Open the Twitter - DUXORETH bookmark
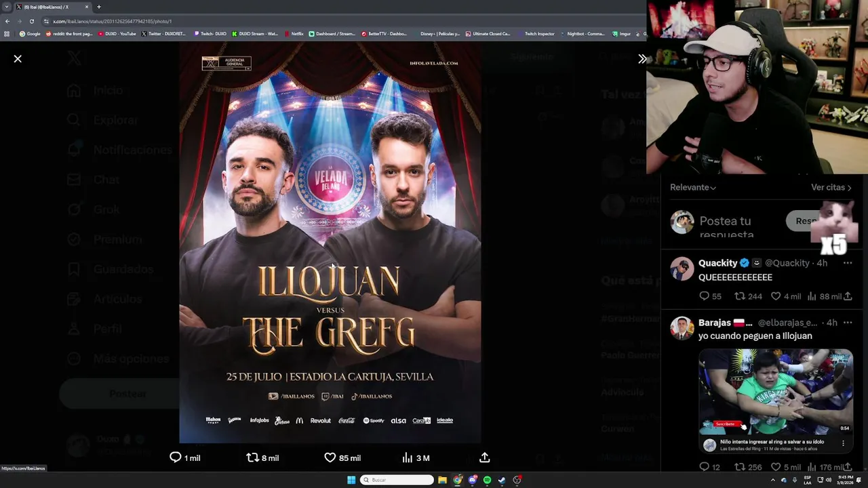Image resolution: width=868 pixels, height=488 pixels. point(163,34)
